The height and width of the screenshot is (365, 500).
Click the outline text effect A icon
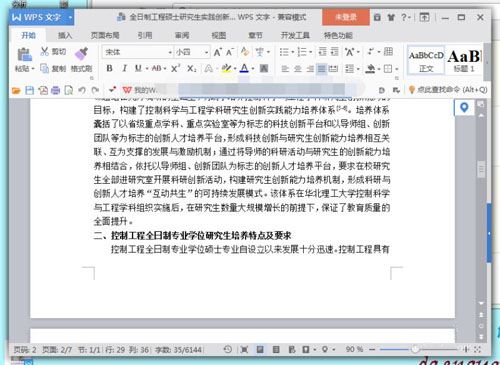[209, 69]
